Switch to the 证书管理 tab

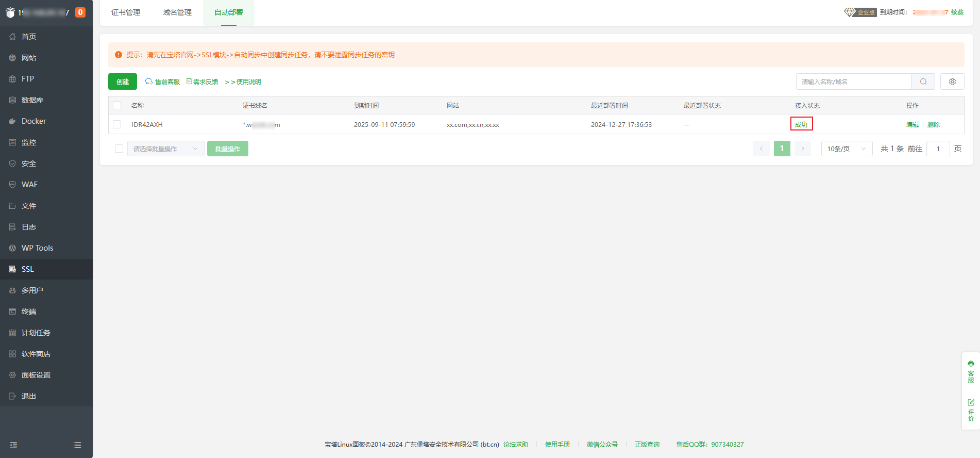(126, 12)
